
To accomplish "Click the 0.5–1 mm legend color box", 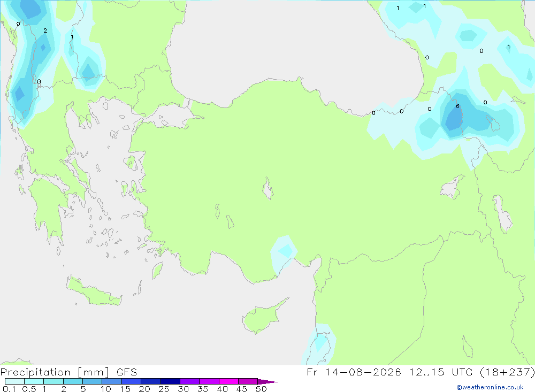I will (x=34, y=381).
